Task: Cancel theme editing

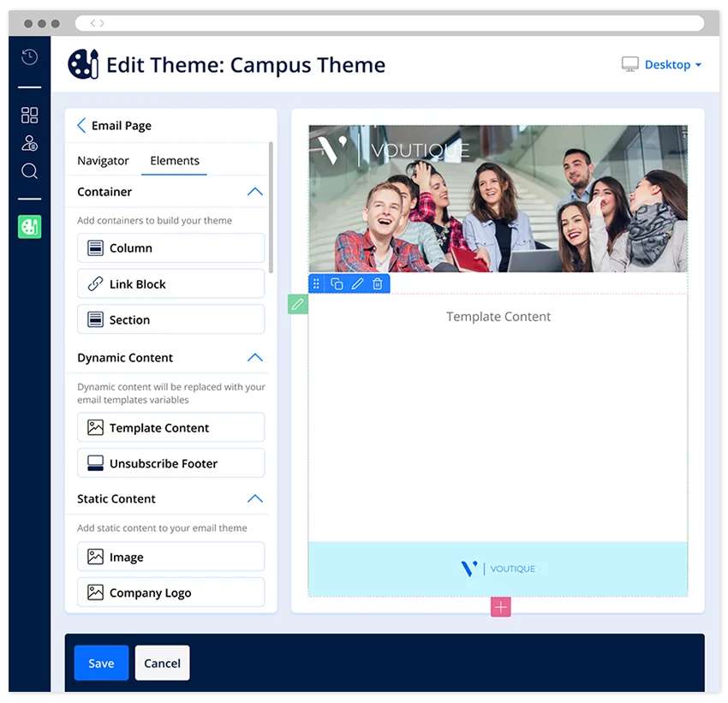Action: pos(162,663)
